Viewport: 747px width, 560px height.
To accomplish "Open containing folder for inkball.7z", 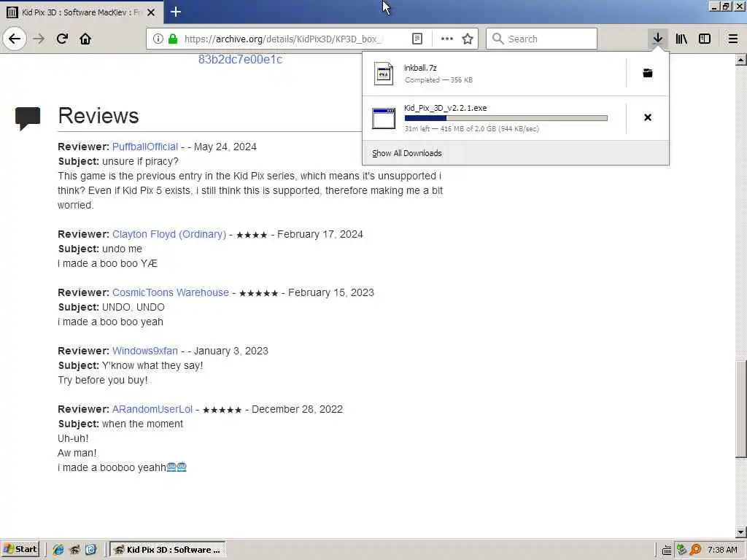I will 648,73.
